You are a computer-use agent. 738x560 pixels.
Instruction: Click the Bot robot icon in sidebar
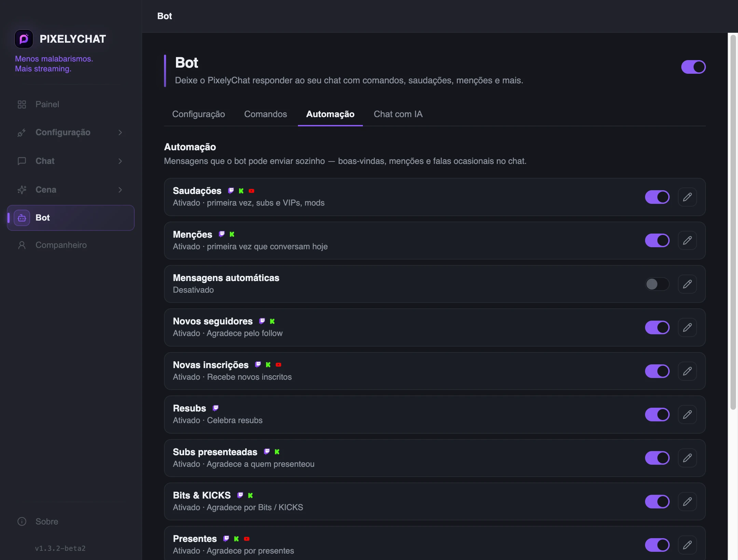22,218
